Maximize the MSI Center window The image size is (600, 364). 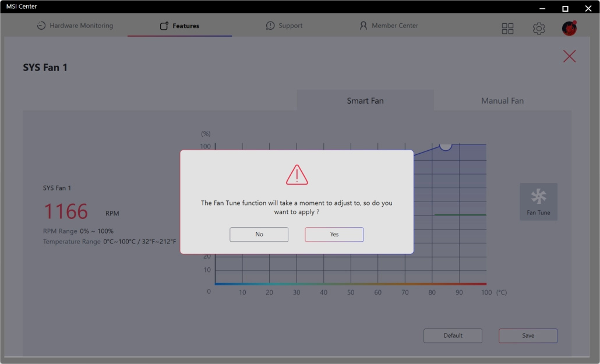[565, 8]
